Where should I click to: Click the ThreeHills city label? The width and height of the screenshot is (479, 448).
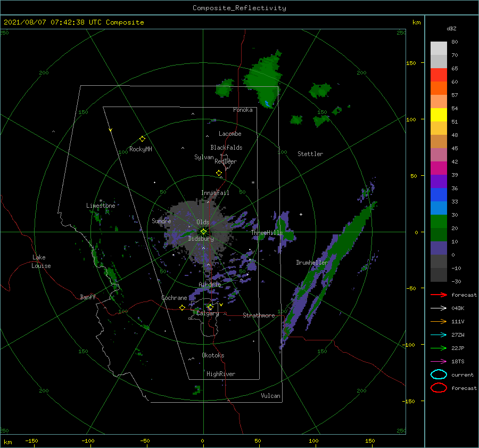(267, 233)
